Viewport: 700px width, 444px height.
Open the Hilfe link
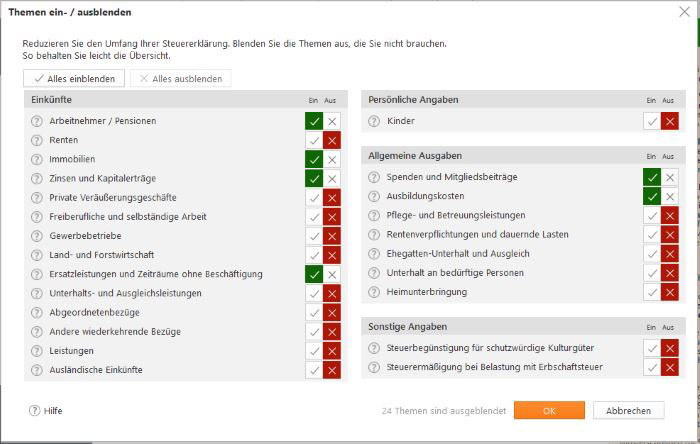coord(46,411)
